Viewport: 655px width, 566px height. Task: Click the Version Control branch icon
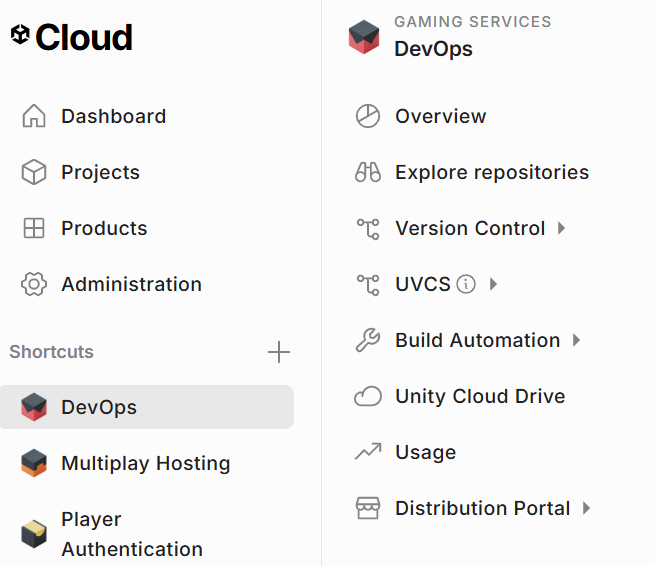click(368, 228)
